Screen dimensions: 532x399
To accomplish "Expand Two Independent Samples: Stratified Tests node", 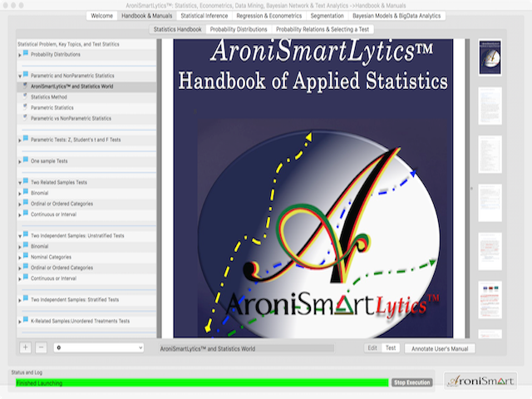I will (20, 300).
